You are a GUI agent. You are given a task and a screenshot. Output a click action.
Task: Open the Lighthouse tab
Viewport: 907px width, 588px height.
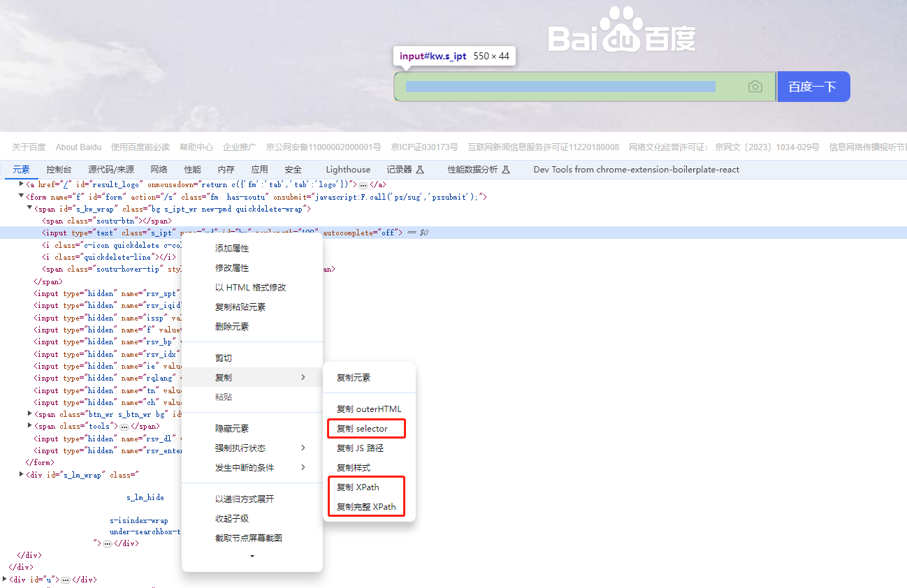348,170
